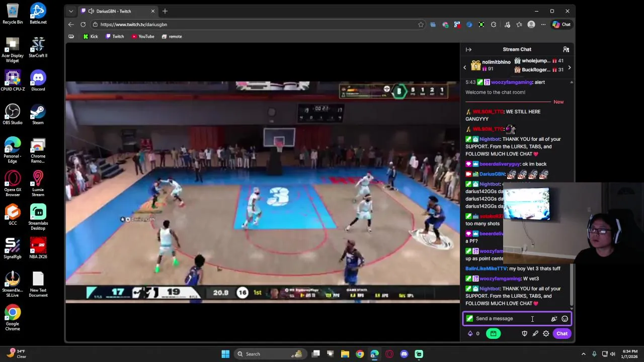
Task: Open wholejump gifter entry
Action: 538,61
